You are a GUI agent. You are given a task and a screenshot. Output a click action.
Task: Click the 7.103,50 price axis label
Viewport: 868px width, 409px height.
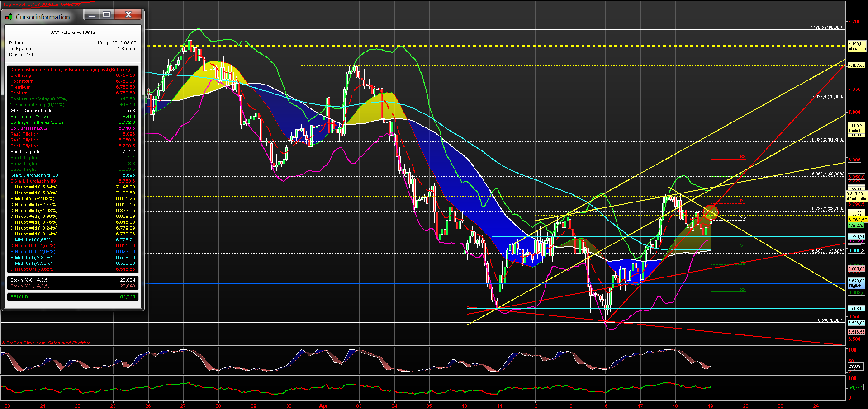click(x=856, y=66)
